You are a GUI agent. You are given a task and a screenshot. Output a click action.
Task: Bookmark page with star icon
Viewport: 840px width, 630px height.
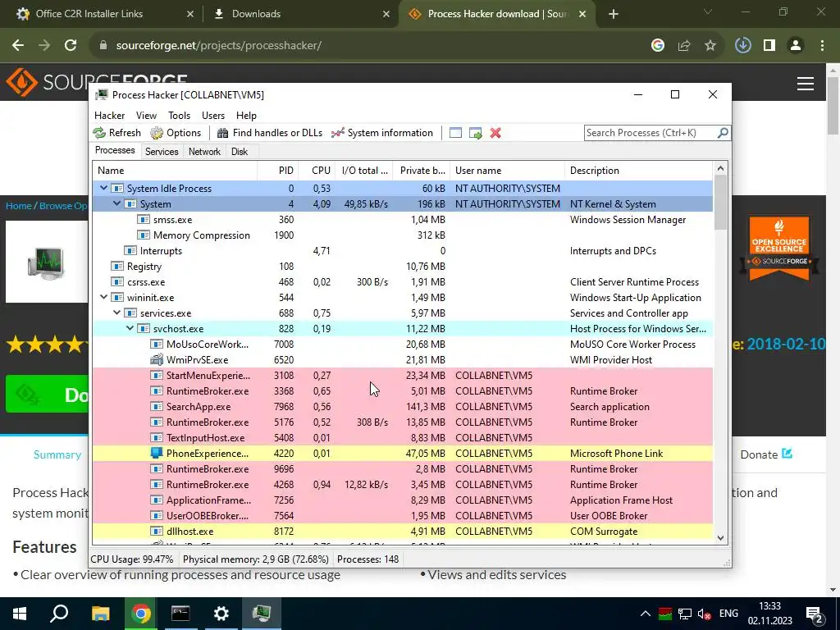click(710, 46)
